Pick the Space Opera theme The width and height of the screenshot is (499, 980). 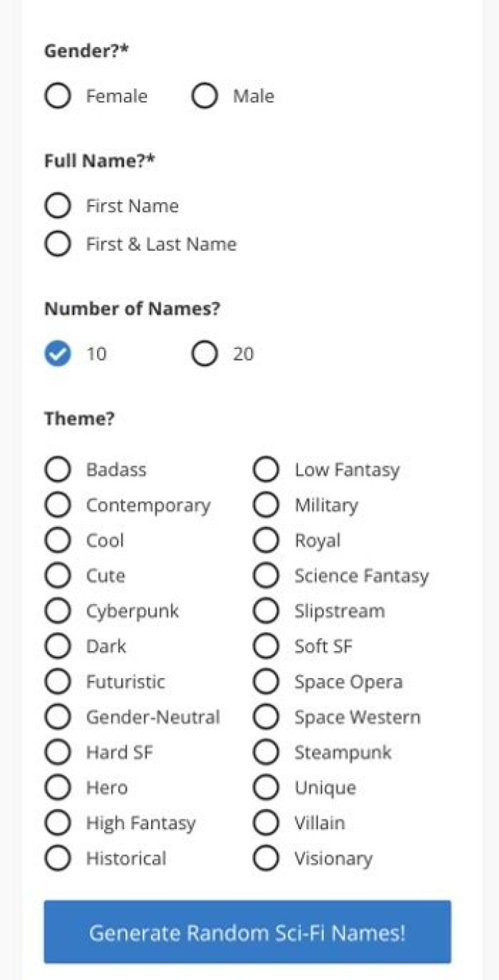(x=265, y=681)
